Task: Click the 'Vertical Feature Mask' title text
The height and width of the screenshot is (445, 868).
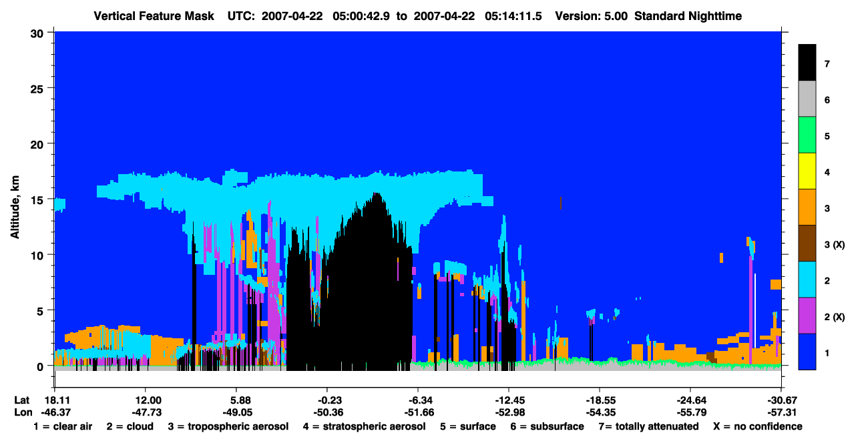Action: click(x=154, y=16)
